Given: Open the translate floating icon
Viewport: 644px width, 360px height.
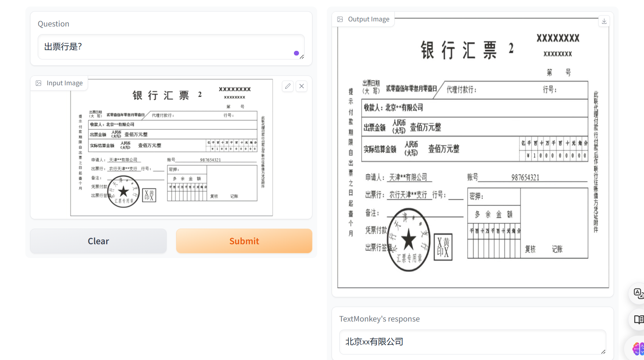Looking at the screenshot, I should tap(638, 293).
